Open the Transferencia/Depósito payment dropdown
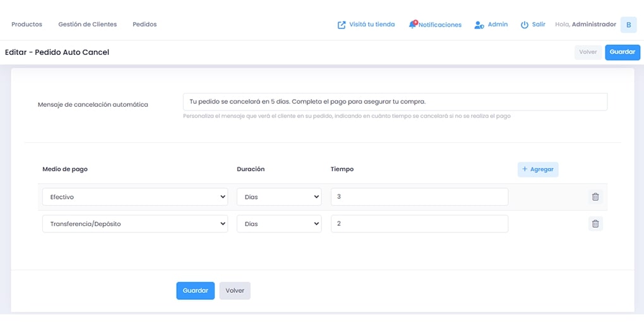Viewport: 644px width, 322px height. click(135, 224)
